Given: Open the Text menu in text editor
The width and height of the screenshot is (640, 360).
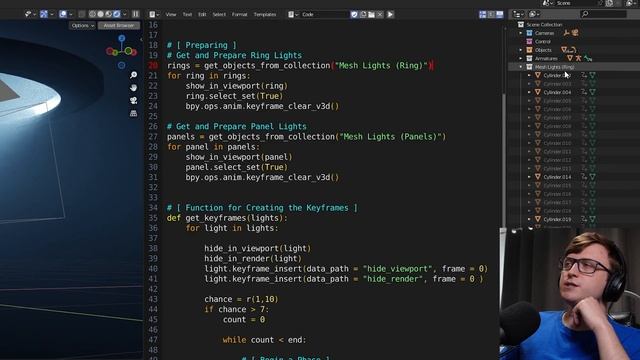Looking at the screenshot, I should pos(187,14).
